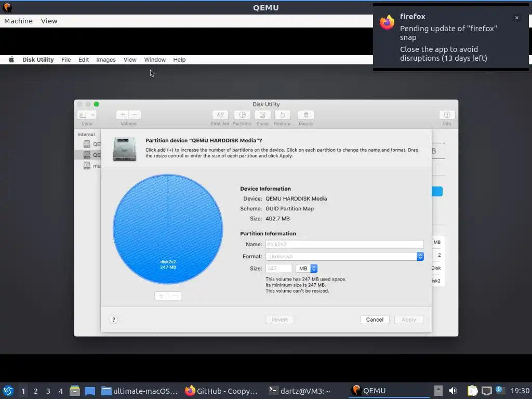Click the eject tray icon in system tray
The height and width of the screenshot is (399, 532).
(438, 391)
